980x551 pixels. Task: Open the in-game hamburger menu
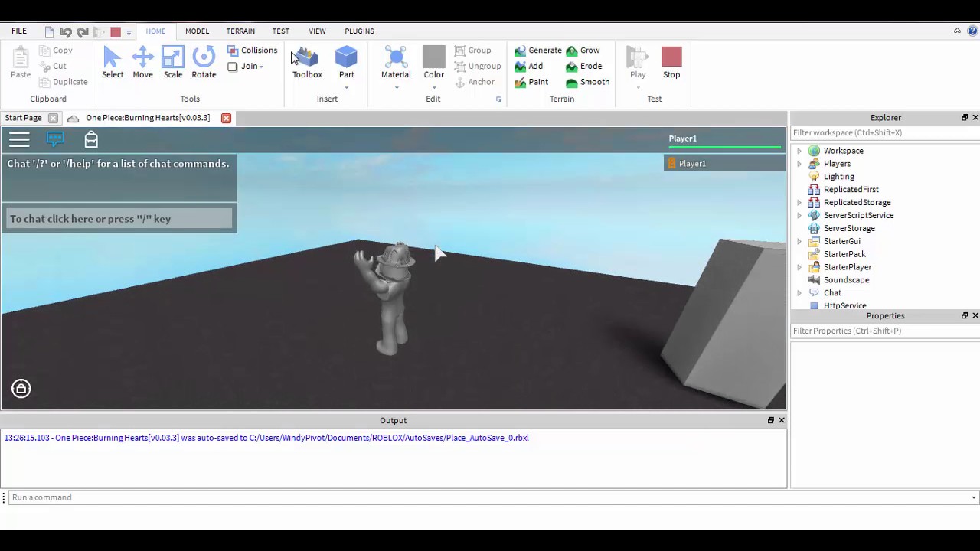tap(19, 139)
